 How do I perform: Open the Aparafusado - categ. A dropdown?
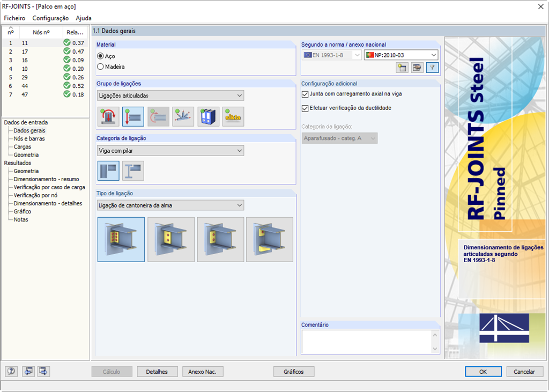pyautogui.click(x=339, y=138)
